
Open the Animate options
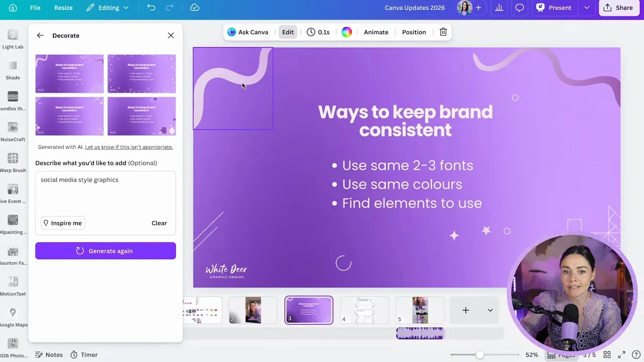click(x=376, y=32)
